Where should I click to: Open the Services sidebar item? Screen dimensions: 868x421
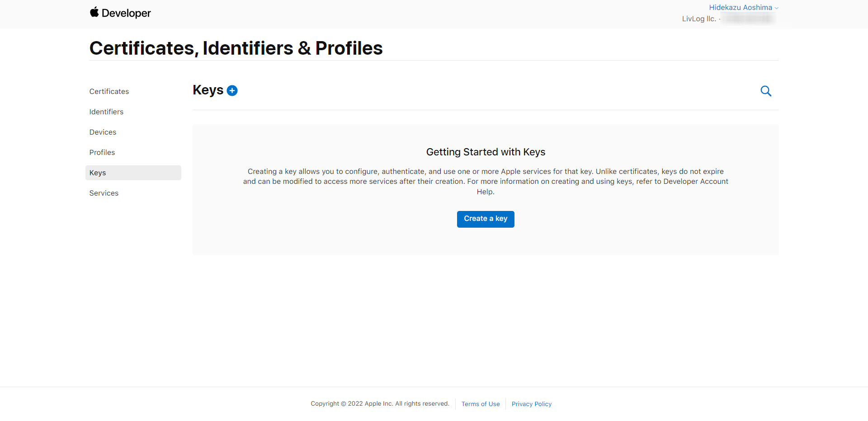tap(104, 193)
